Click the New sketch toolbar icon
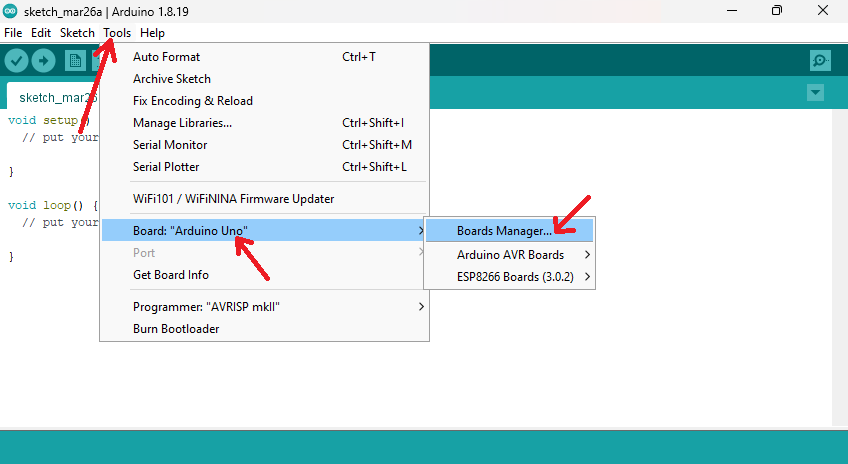 pos(75,61)
